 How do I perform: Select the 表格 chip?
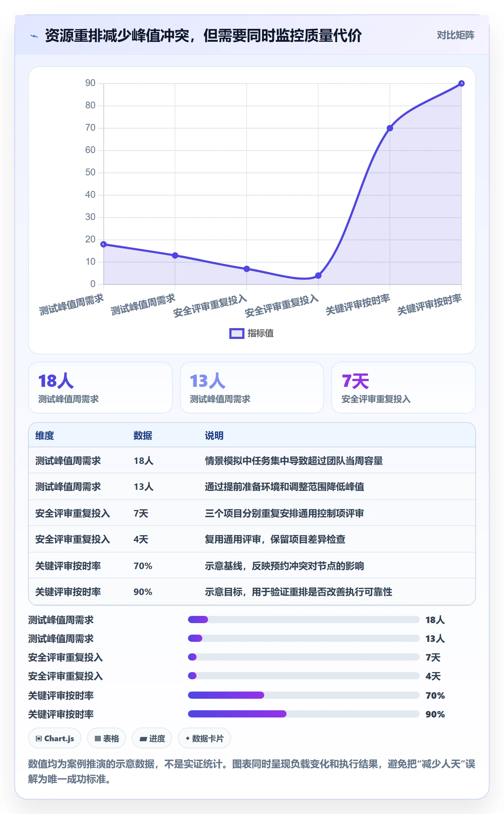click(x=107, y=738)
